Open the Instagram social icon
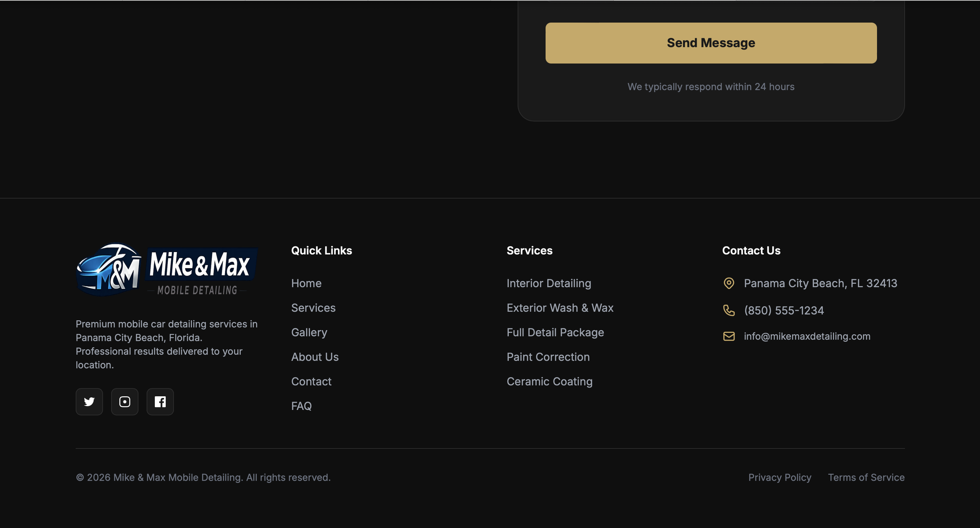The image size is (980, 528). 125,401
